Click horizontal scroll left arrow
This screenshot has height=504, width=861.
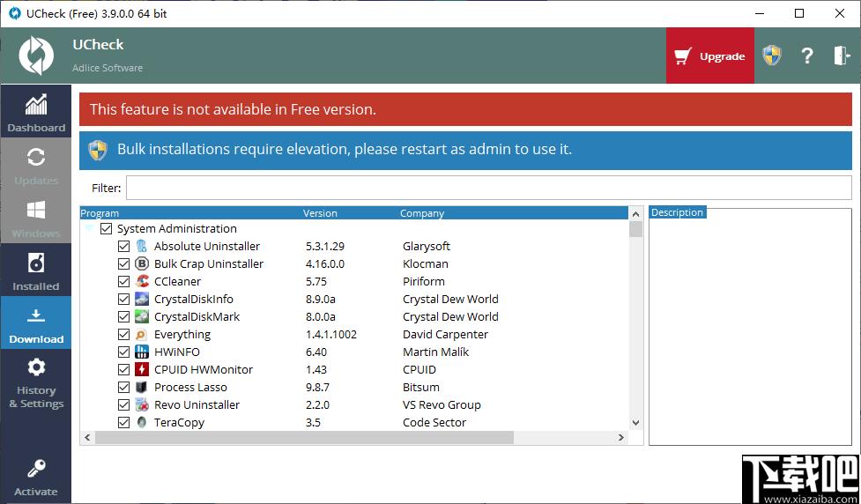[86, 438]
